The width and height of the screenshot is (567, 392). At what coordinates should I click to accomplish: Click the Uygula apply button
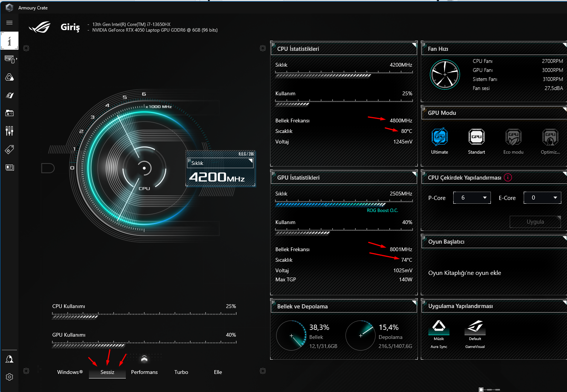535,222
